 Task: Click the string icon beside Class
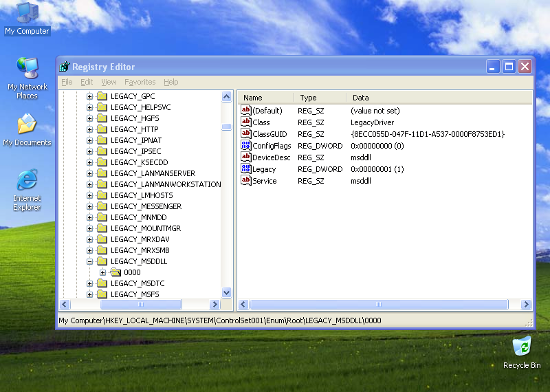[x=246, y=122]
